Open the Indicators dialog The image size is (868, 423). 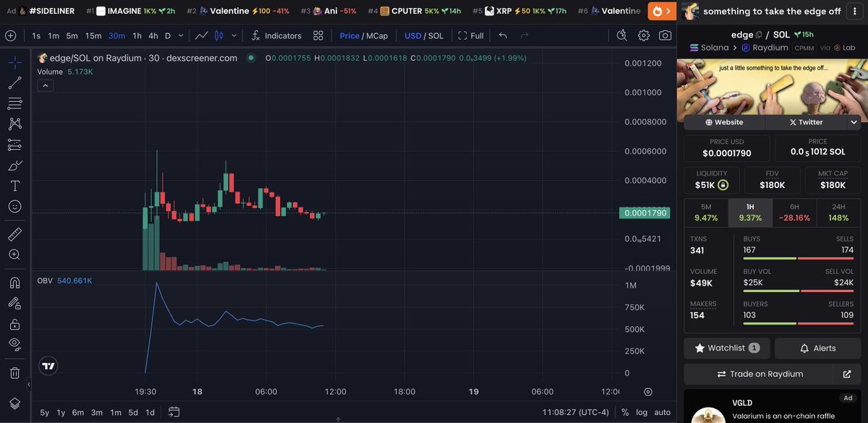(x=276, y=35)
